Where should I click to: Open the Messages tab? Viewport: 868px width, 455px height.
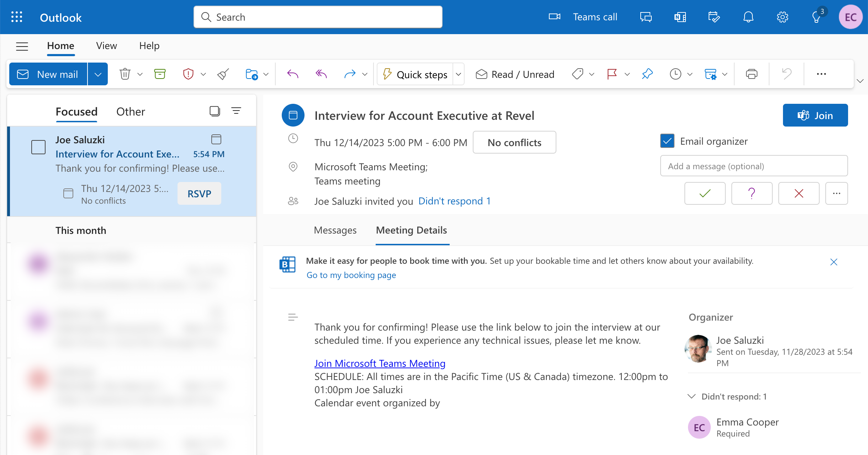(335, 230)
